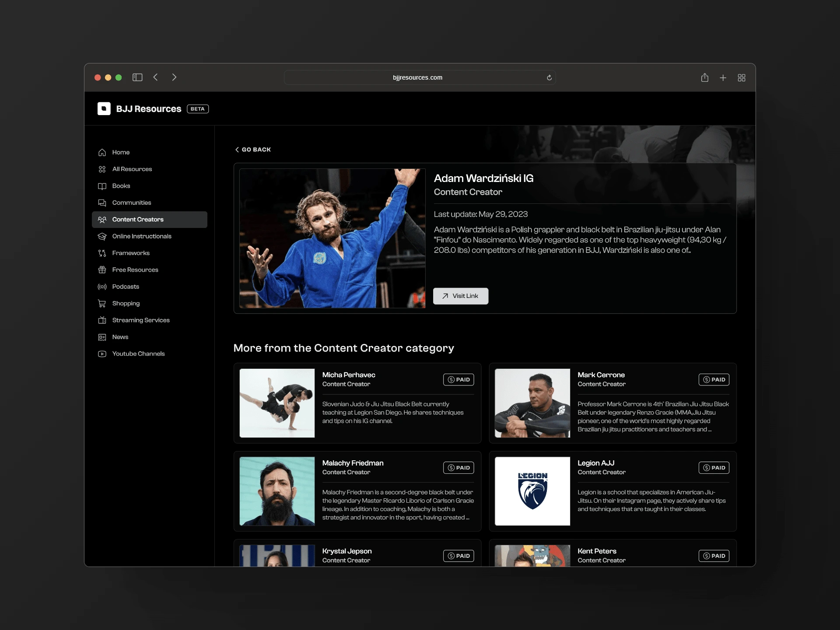Open Shopping from the sidebar

point(150,303)
